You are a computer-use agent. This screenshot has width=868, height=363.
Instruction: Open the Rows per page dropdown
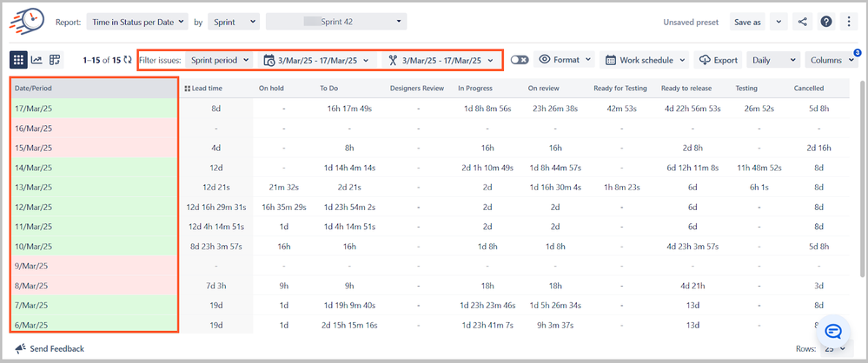coord(835,348)
